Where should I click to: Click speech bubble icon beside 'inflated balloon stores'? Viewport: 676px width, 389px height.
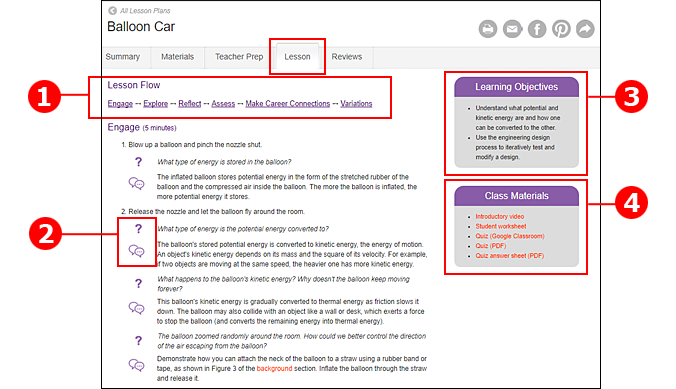click(x=137, y=183)
